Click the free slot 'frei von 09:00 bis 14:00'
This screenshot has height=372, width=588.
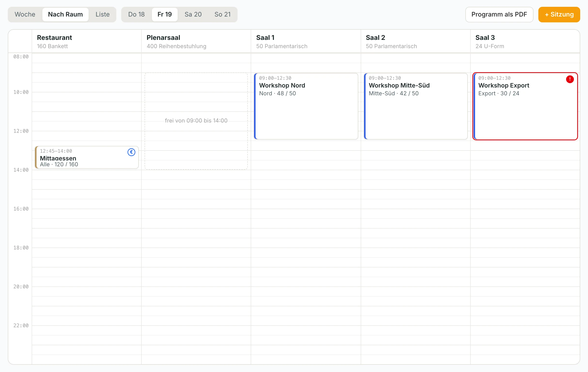pyautogui.click(x=196, y=121)
